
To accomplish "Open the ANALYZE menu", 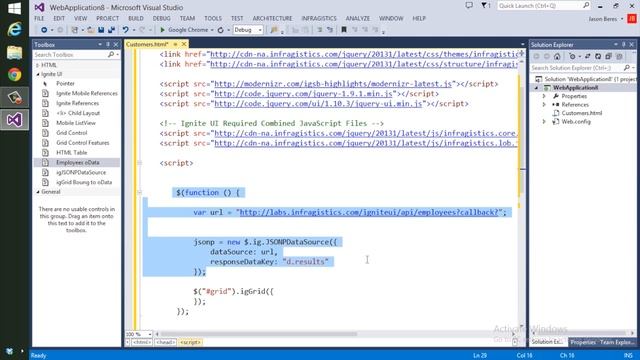I will 358,18.
